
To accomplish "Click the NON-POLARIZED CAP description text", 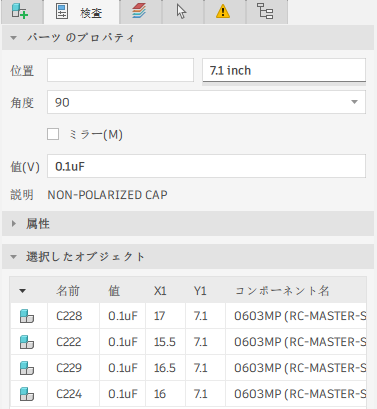I will pyautogui.click(x=107, y=195).
